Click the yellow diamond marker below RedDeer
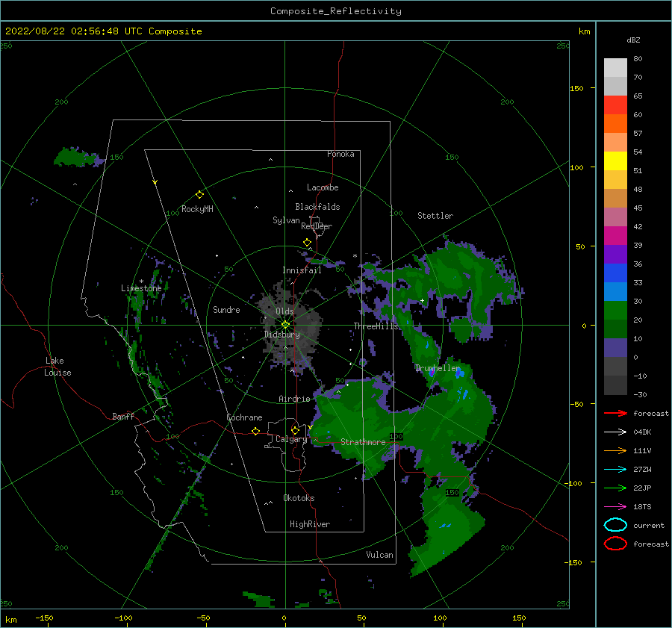 coord(307,243)
